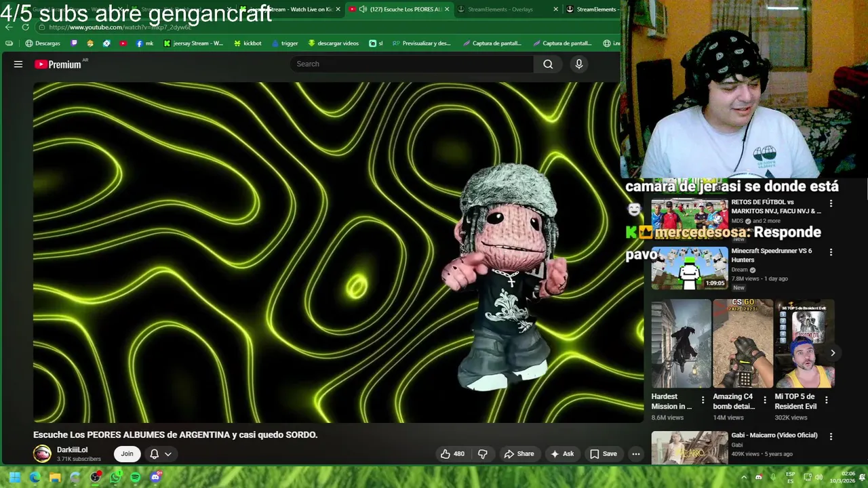Image resolution: width=868 pixels, height=488 pixels.
Task: Open the 'sl' bookmark
Action: coord(376,43)
